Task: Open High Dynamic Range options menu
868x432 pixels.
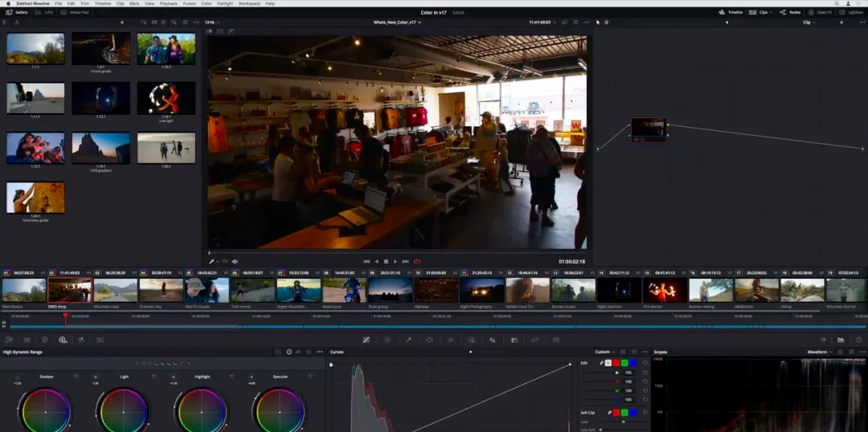Action: pos(320,352)
